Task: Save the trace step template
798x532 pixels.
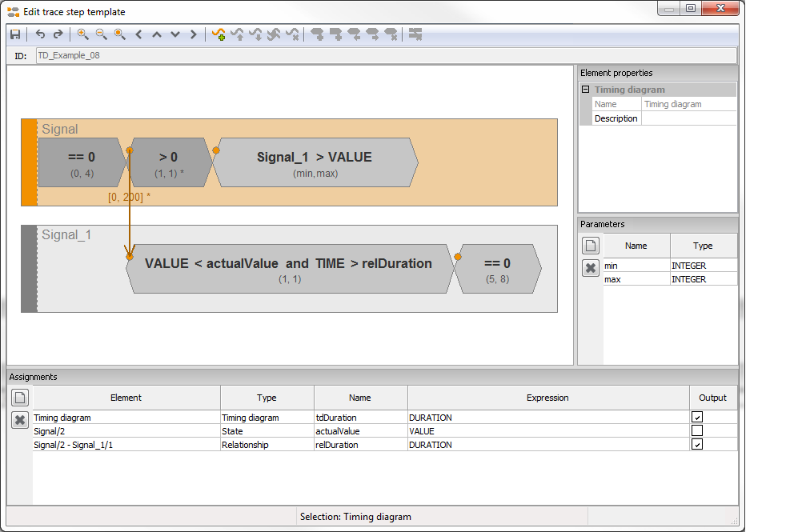Action: click(x=15, y=34)
